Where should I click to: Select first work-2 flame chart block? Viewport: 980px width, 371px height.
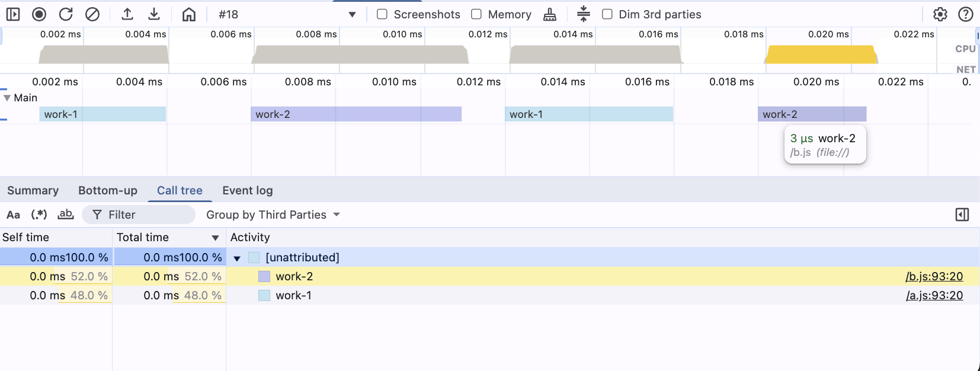pos(356,114)
